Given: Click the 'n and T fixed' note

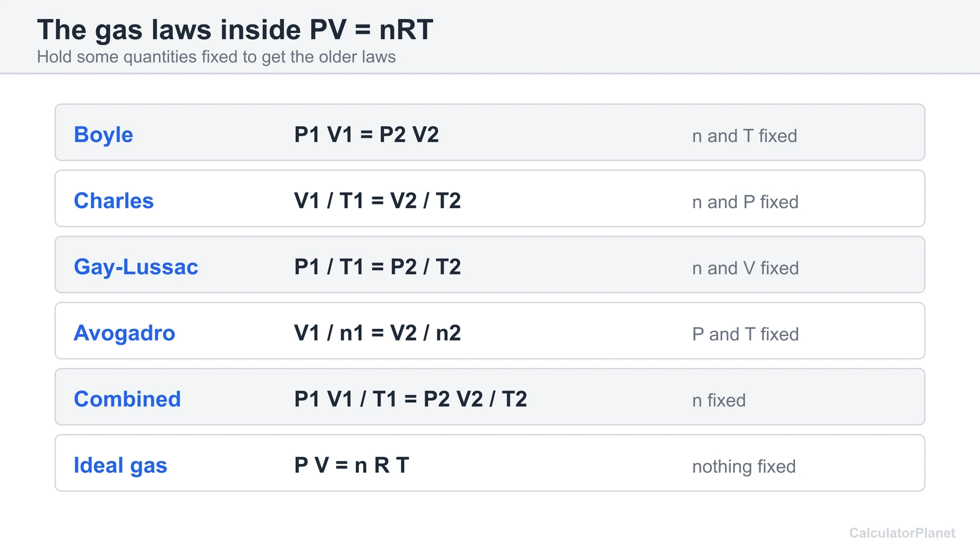Looking at the screenshot, I should [x=744, y=136].
